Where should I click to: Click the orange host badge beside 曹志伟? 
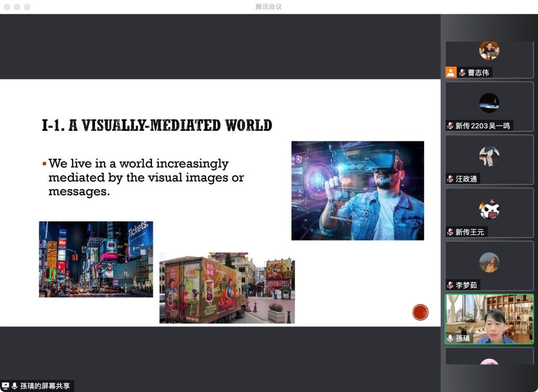pos(451,73)
